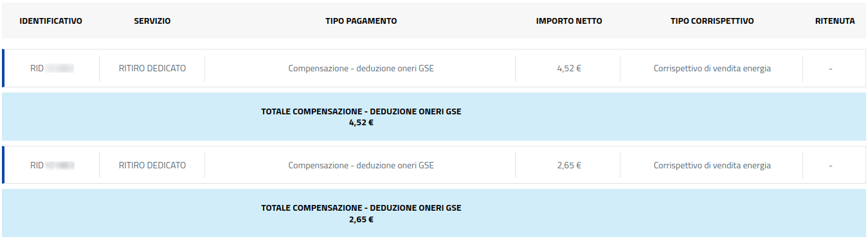Click the TIPO CORRISPETTIVO column header
Screen dimensions: 868x239
(712, 21)
